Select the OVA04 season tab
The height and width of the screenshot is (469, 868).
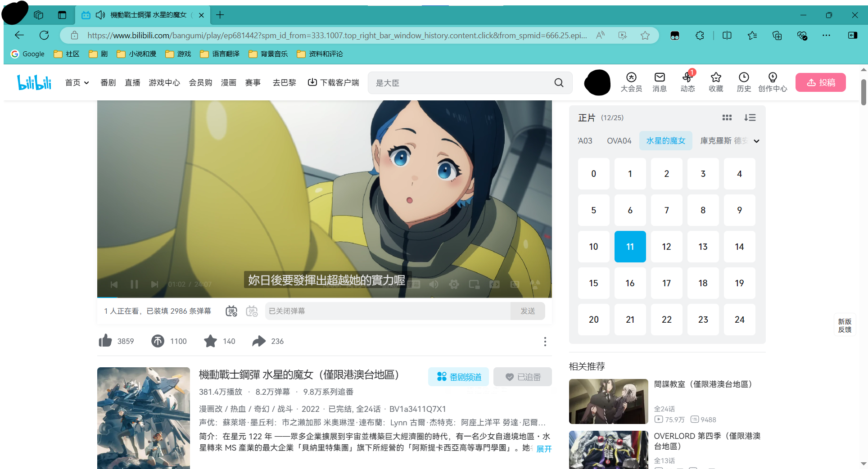(619, 141)
